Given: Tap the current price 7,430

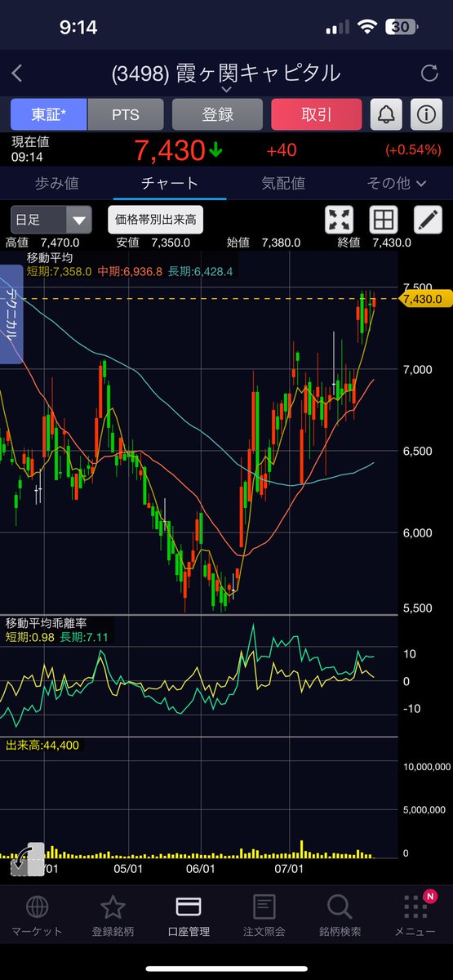Looking at the screenshot, I should pyautogui.click(x=169, y=150).
